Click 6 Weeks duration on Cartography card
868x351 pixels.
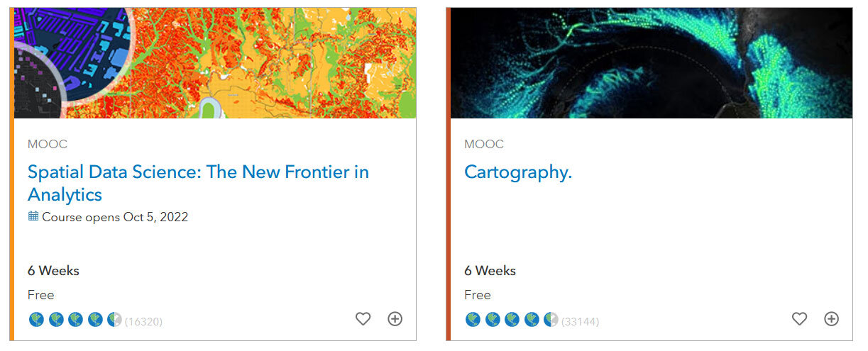(x=490, y=271)
